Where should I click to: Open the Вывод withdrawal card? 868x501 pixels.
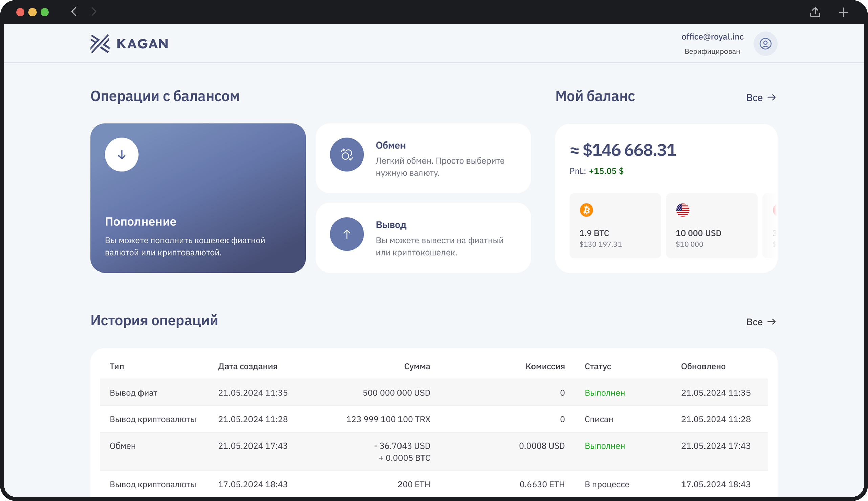(x=423, y=238)
